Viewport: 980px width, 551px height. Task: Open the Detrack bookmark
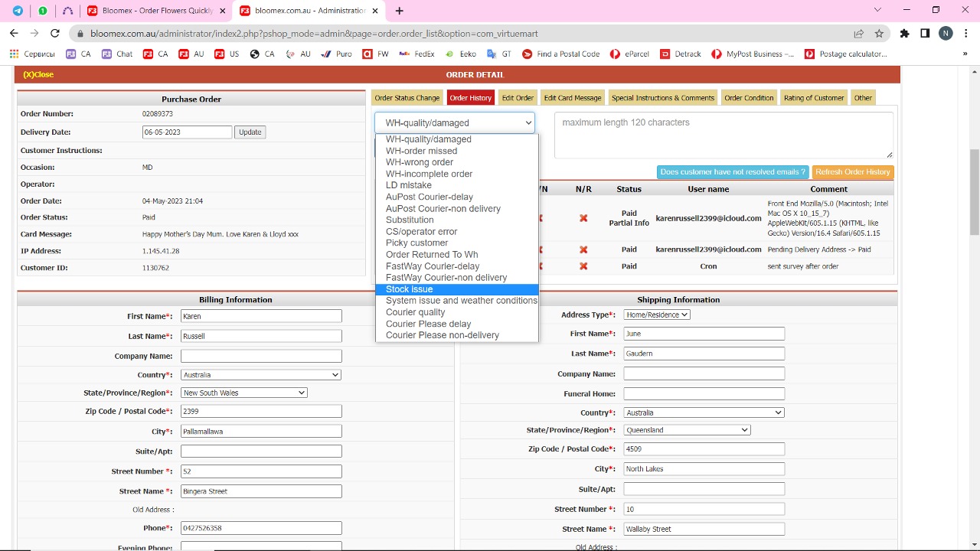(681, 54)
